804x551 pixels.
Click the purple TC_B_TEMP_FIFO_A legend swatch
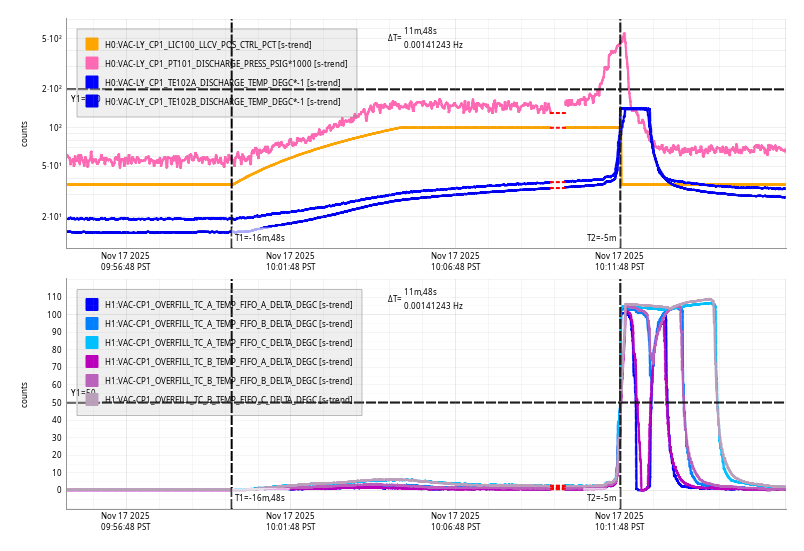[x=92, y=361]
